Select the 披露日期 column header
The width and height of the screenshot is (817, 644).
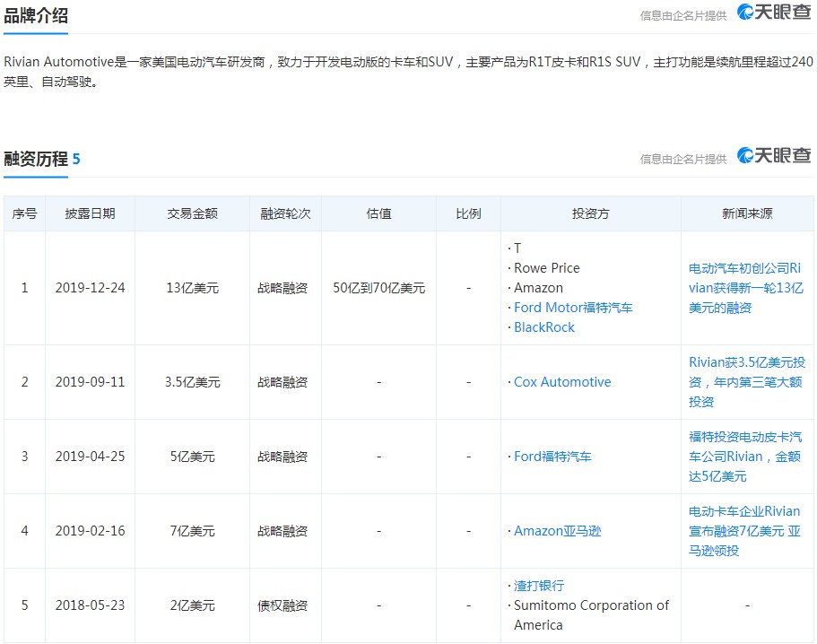[x=90, y=213]
